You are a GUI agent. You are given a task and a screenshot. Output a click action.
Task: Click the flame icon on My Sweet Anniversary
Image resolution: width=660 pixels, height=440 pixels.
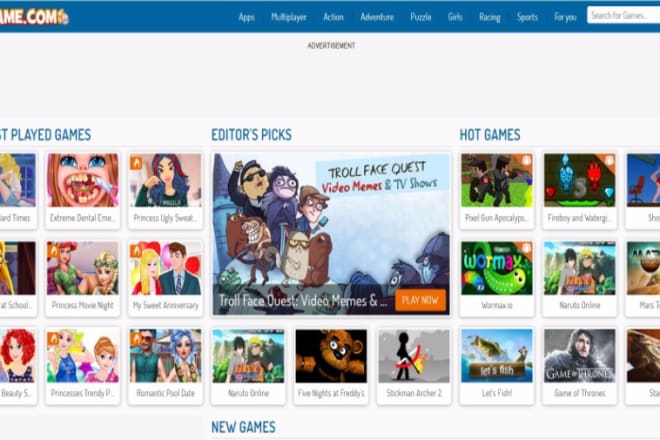(136, 251)
